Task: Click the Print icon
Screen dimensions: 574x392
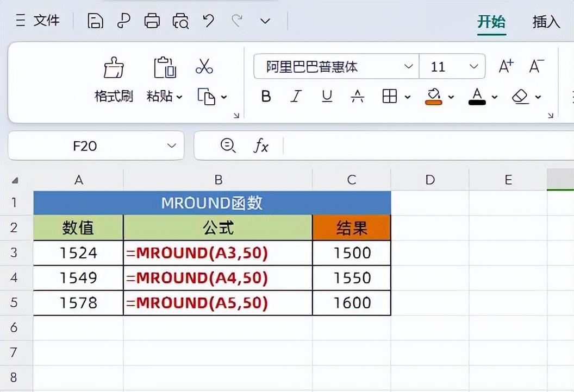Action: (x=152, y=21)
